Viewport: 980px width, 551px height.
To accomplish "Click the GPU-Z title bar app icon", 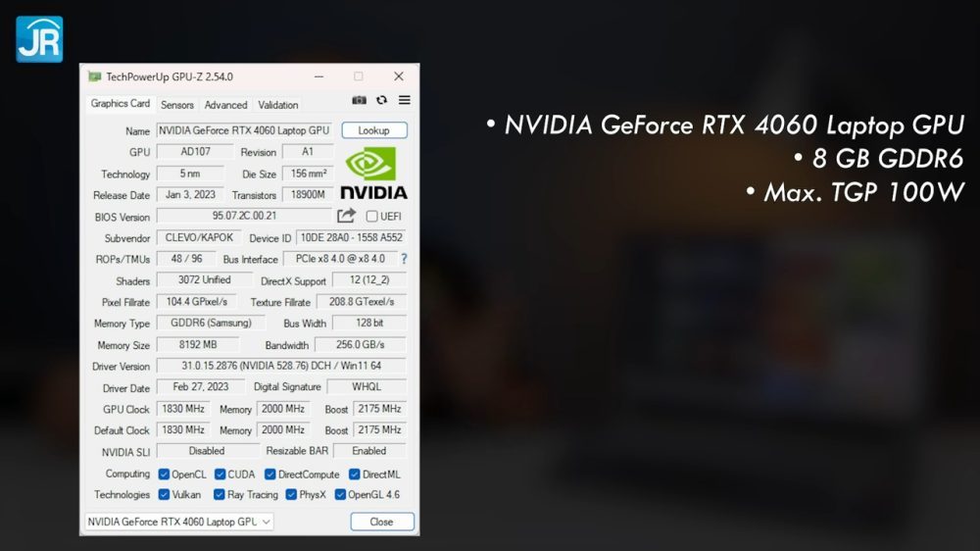I will coord(94,76).
